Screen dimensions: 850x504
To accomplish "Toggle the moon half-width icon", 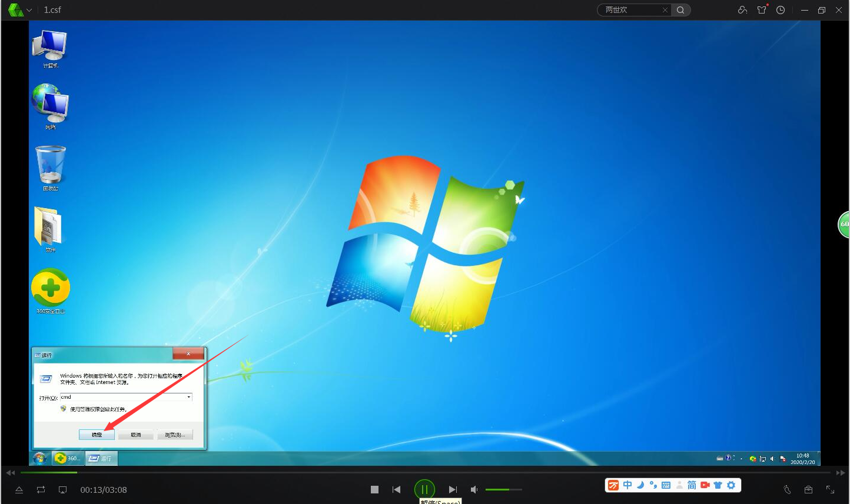I will coord(640,485).
